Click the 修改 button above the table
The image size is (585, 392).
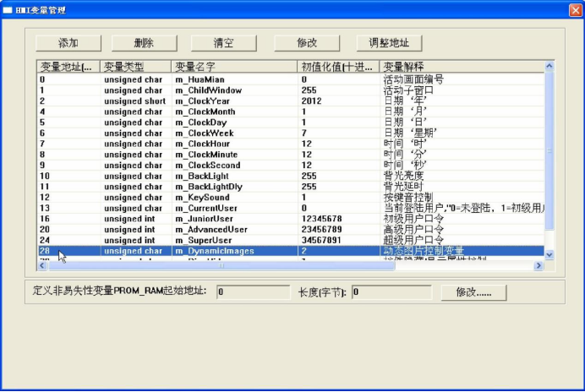coord(307,43)
